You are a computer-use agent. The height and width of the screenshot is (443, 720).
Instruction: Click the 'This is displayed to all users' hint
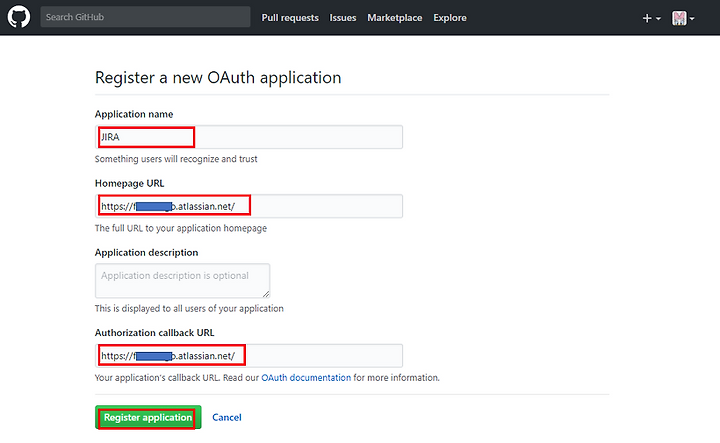pos(189,308)
